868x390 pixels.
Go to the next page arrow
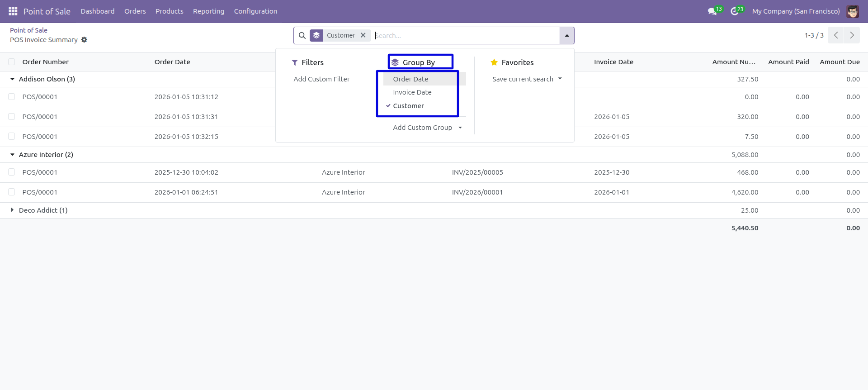852,35
